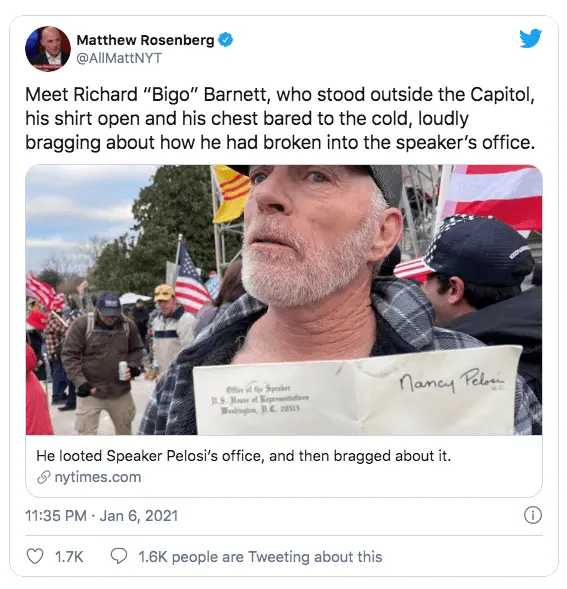567x589 pixels.
Task: Click the Twitter bird logo
Action: (x=530, y=38)
